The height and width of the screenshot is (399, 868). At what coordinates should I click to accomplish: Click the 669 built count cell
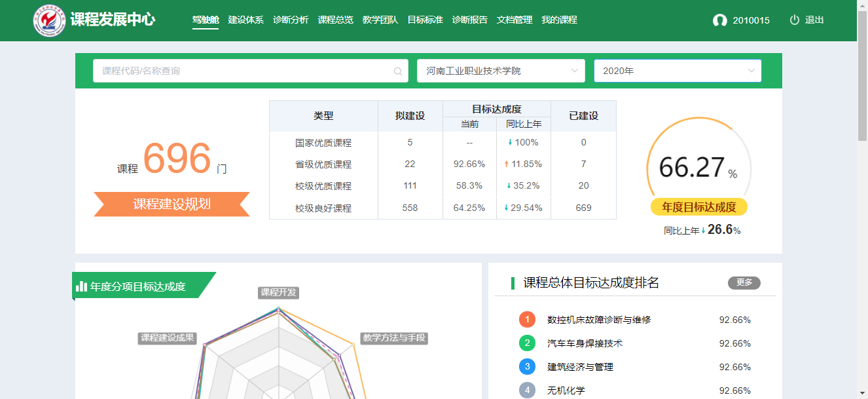pyautogui.click(x=583, y=208)
